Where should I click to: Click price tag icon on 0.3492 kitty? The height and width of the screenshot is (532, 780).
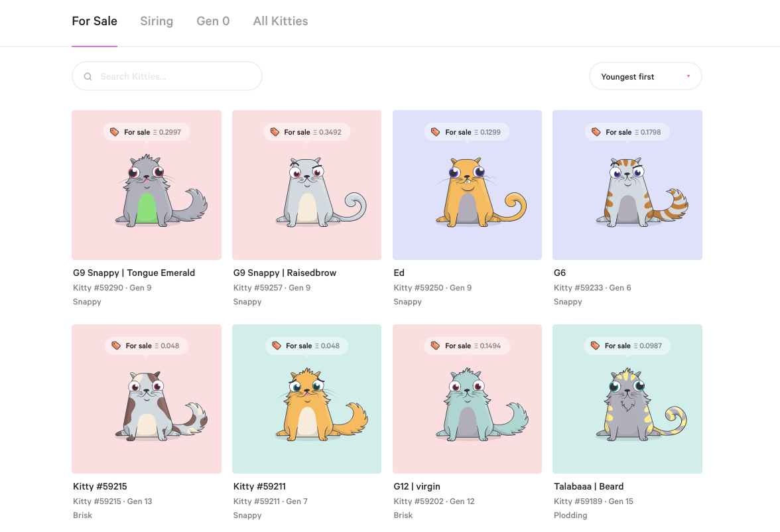point(275,132)
